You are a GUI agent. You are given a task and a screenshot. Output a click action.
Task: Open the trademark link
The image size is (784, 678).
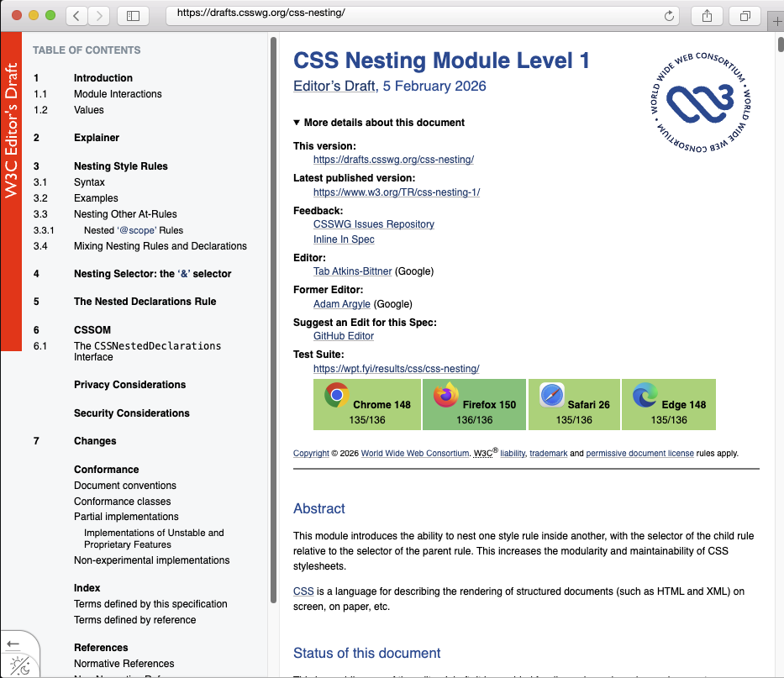tap(549, 453)
